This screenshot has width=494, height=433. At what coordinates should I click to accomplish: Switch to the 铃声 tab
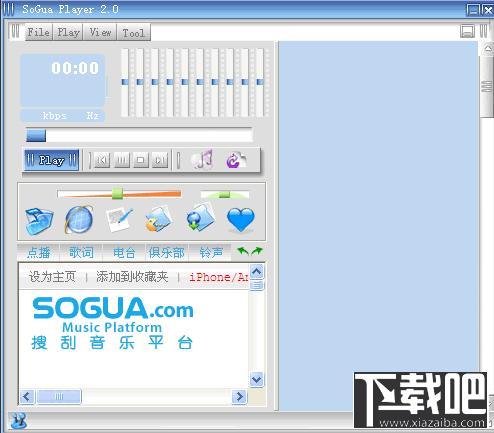coord(211,253)
